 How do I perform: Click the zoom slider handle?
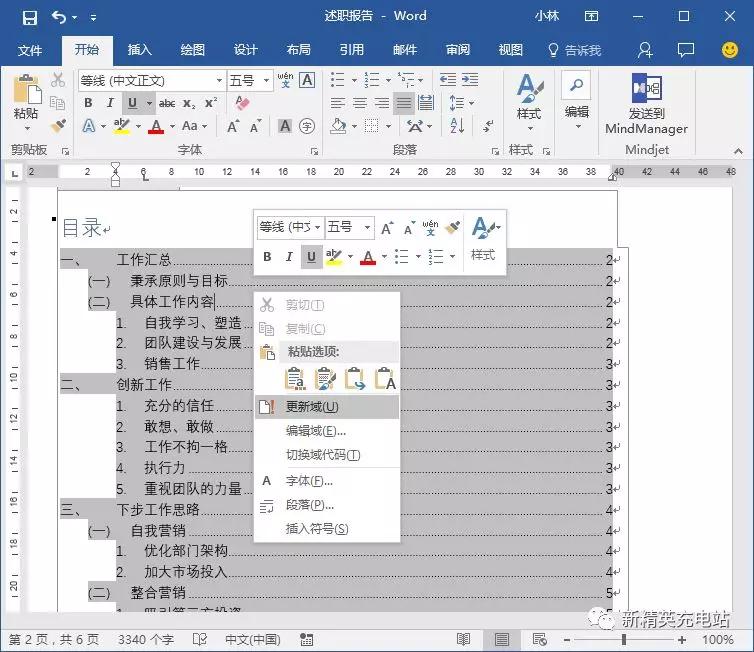tap(624, 639)
